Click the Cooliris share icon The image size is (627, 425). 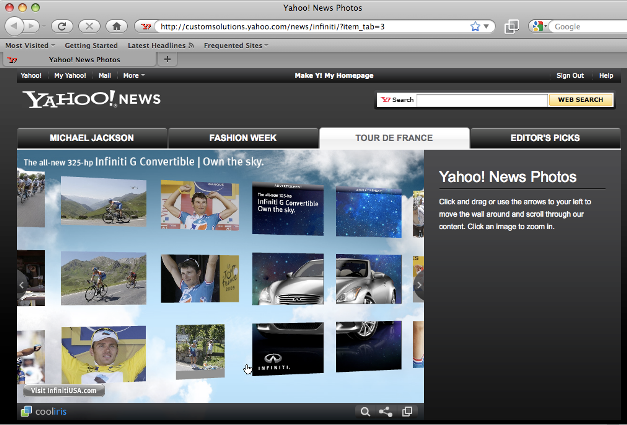[386, 411]
